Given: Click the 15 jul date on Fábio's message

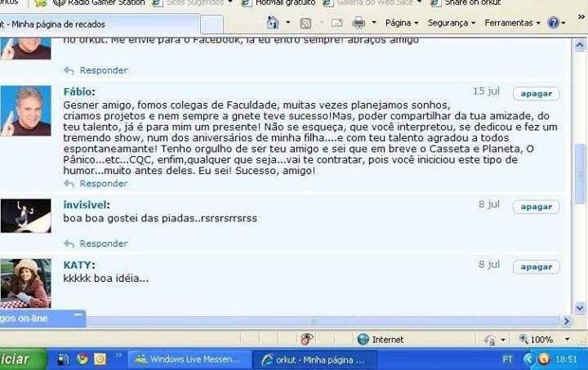Looking at the screenshot, I should point(486,91).
